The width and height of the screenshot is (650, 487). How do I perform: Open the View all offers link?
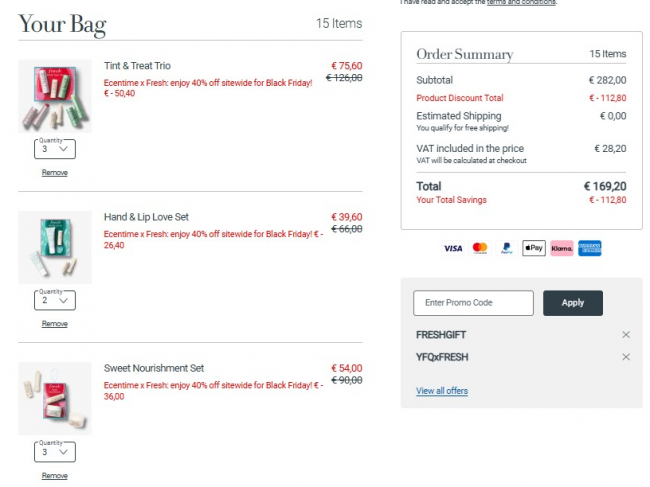click(441, 390)
